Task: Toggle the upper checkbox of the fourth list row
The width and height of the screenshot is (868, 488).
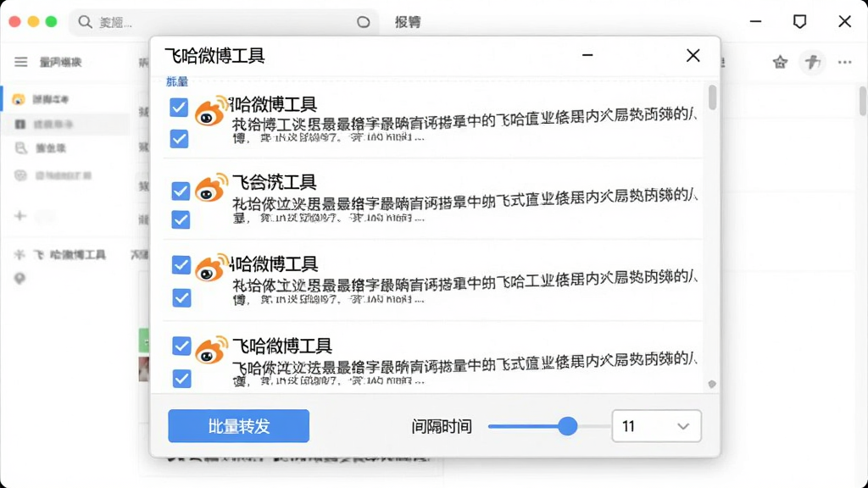Action: tap(181, 346)
